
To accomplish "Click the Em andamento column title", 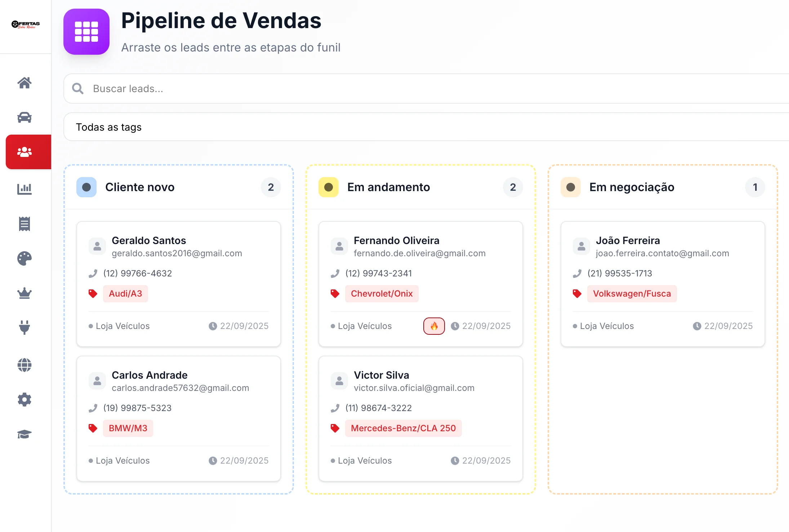I will pos(388,187).
